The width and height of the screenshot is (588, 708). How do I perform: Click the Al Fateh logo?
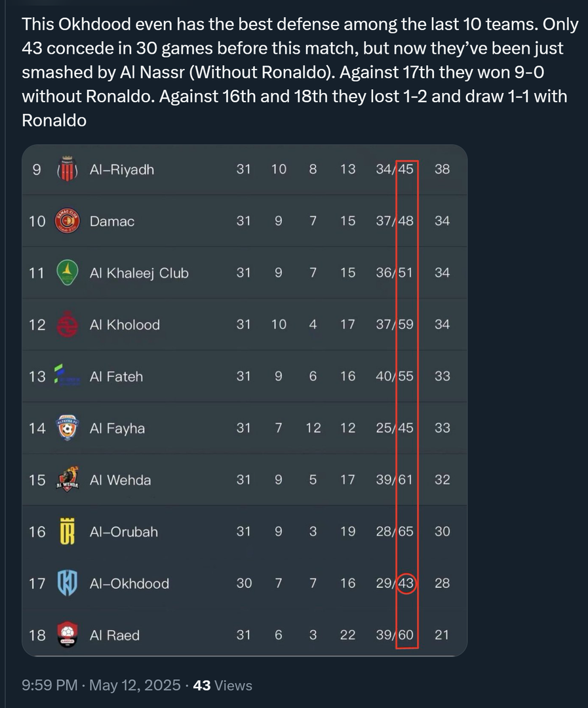coord(68,376)
